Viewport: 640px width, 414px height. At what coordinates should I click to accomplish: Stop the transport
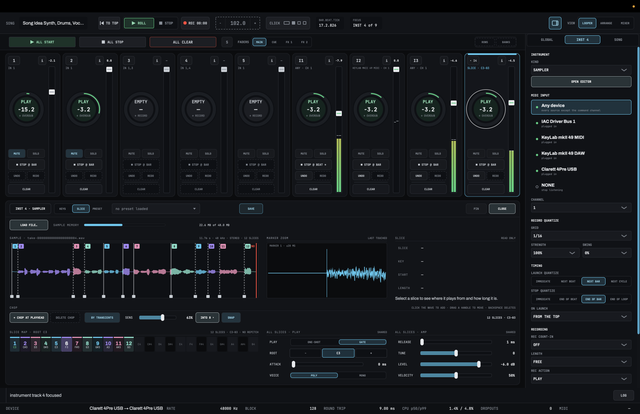click(166, 23)
